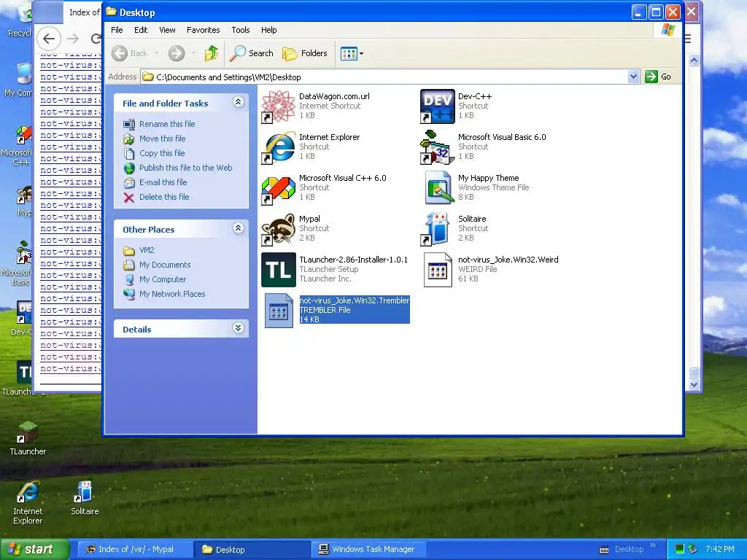Image resolution: width=747 pixels, height=560 pixels.
Task: Select the My Happy Theme file icon
Action: [x=438, y=188]
